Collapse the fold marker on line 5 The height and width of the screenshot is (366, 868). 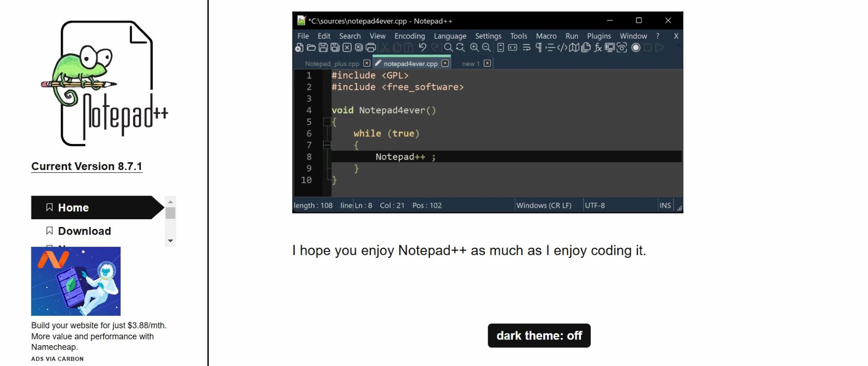(x=327, y=122)
